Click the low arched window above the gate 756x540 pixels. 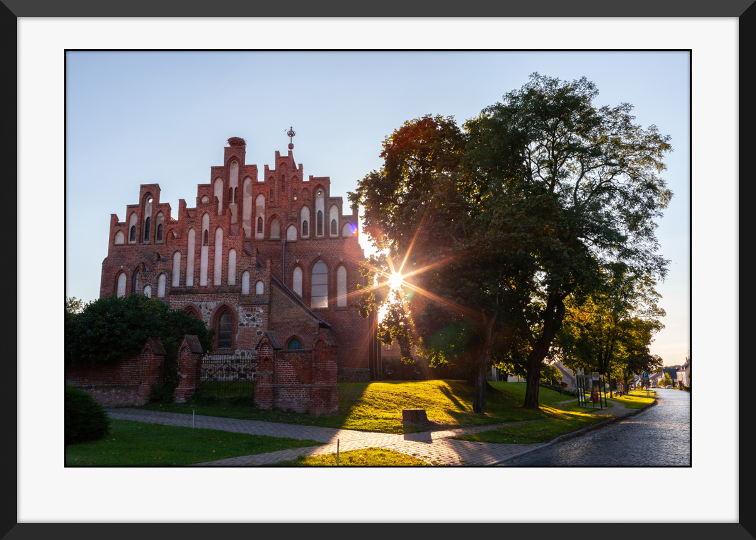(x=225, y=330)
